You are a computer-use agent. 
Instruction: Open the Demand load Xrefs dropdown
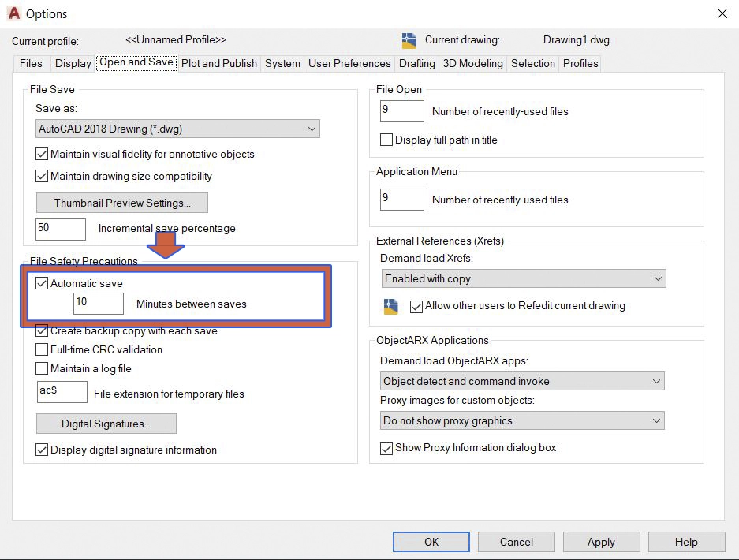pos(524,278)
